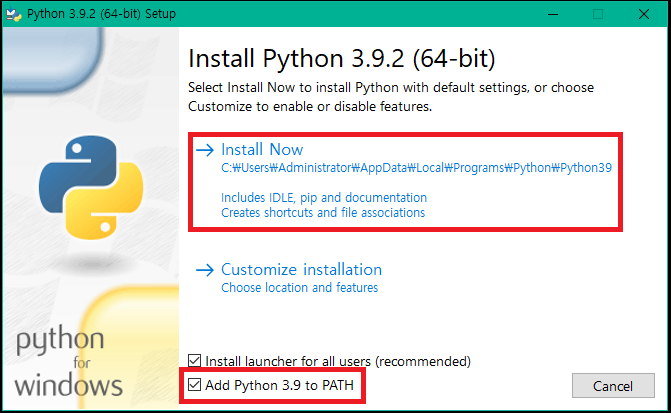This screenshot has height=413, width=671.
Task: Click the 'Install Python 3.9.2 (64-bit)' heading
Action: [341, 59]
